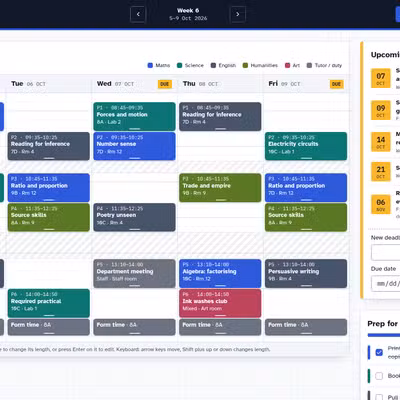The height and width of the screenshot is (400, 400).
Task: Click the Due date mm/dd field
Action: [386, 284]
